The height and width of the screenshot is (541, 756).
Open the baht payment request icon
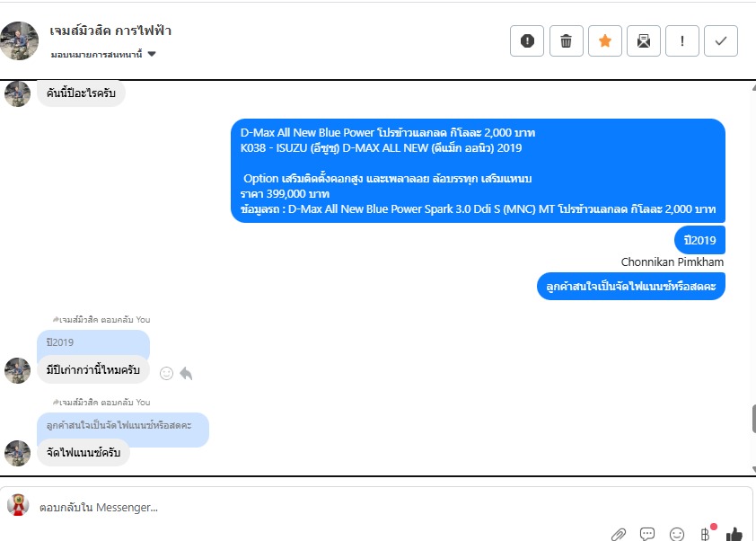point(706,534)
